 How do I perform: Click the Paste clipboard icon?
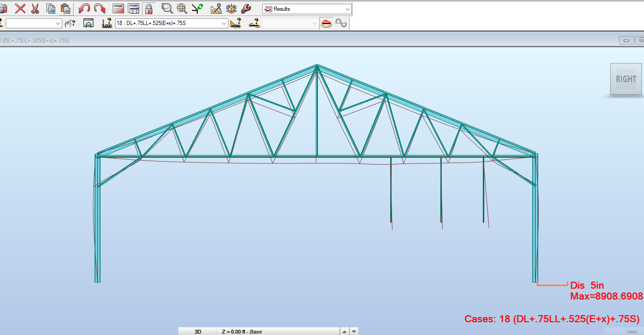(66, 9)
